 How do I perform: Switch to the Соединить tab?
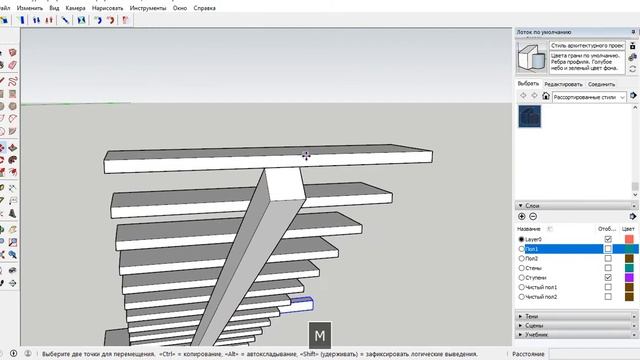click(x=601, y=84)
